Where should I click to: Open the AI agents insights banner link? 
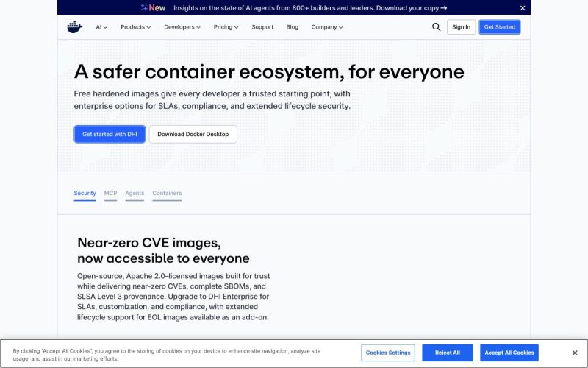310,8
